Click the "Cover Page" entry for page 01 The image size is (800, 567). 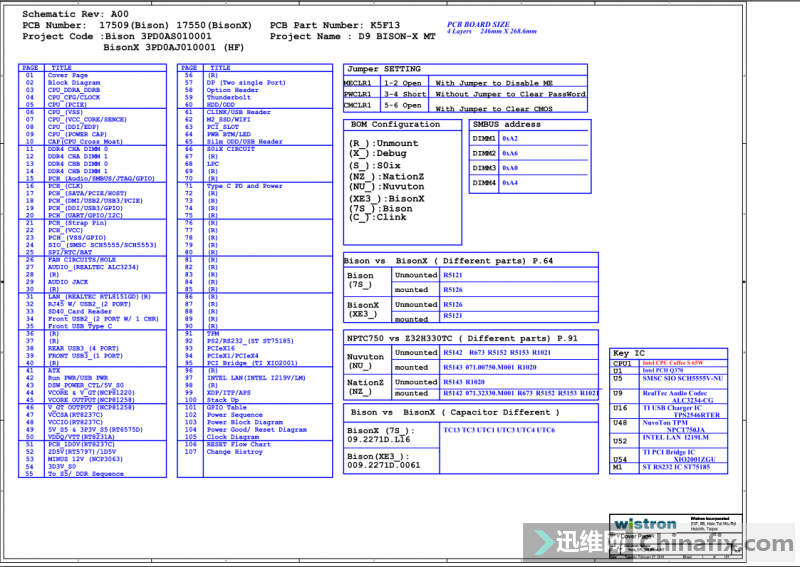(x=68, y=75)
